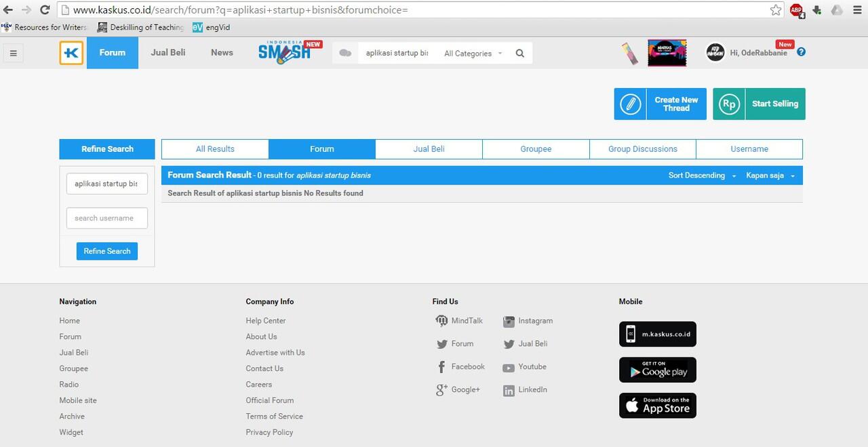Switch to the Group Discussions tab
Viewport: 868px width, 447px height.
642,149
